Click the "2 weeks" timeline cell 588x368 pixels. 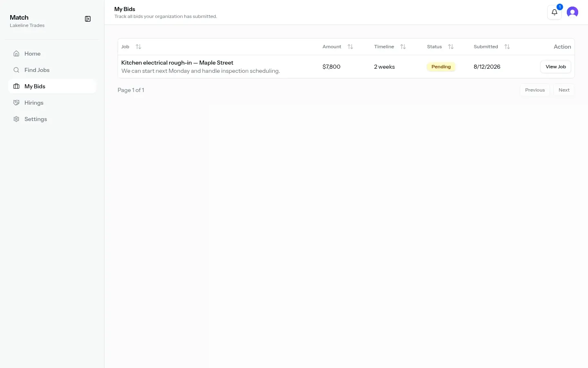pos(384,67)
